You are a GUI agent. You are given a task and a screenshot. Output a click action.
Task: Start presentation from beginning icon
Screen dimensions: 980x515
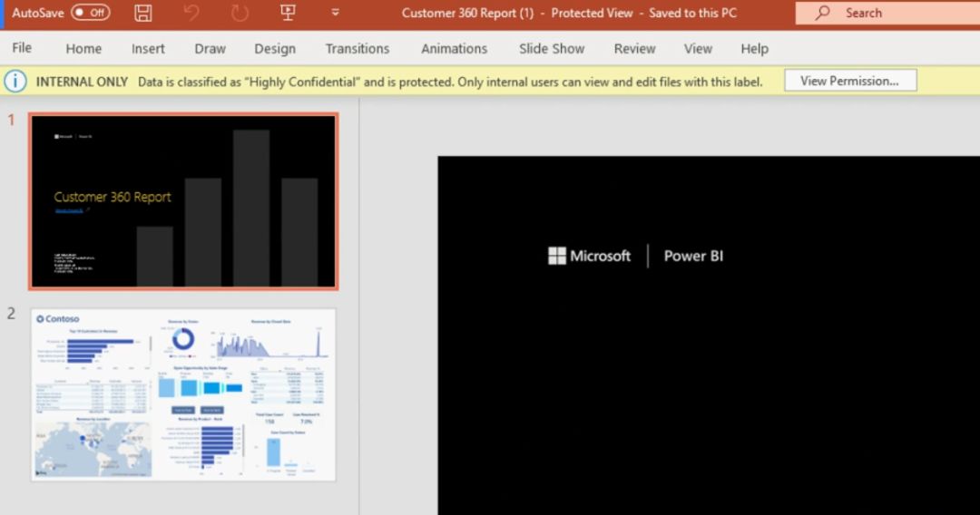[288, 13]
